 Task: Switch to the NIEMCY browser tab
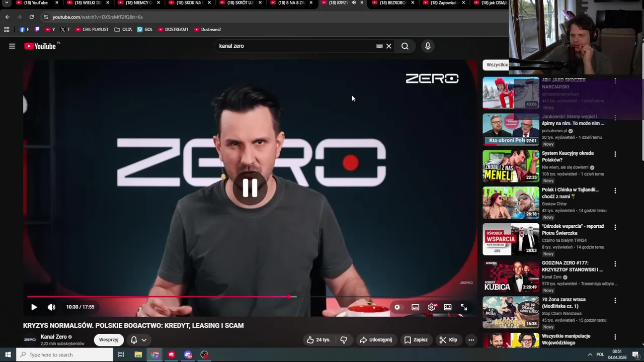coord(138,3)
